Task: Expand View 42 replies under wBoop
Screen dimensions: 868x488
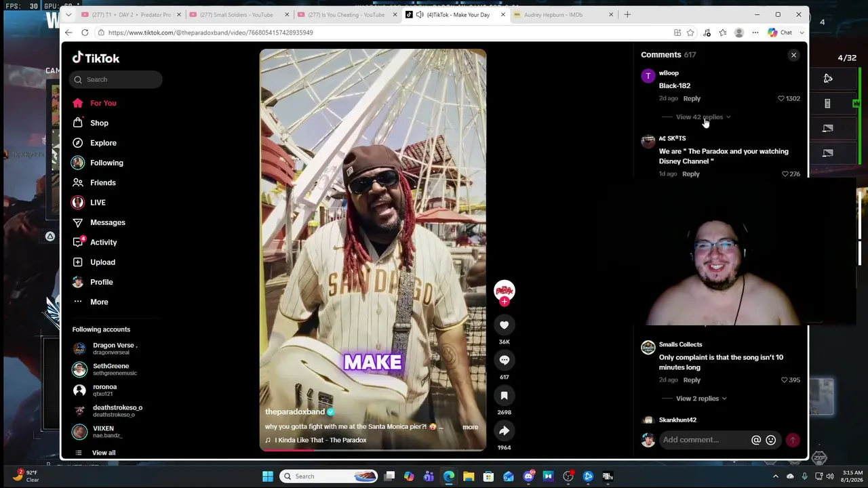Action: click(703, 117)
